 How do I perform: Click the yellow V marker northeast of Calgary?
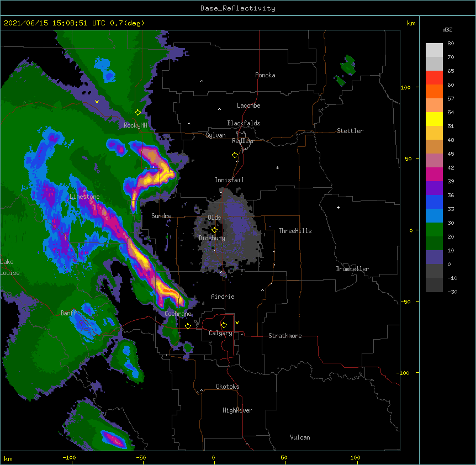(x=237, y=323)
